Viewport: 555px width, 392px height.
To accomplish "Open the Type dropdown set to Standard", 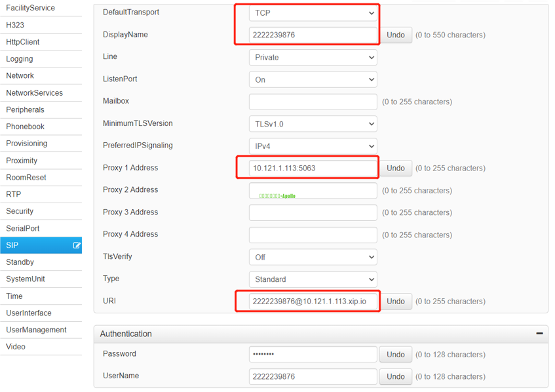I will (x=313, y=279).
